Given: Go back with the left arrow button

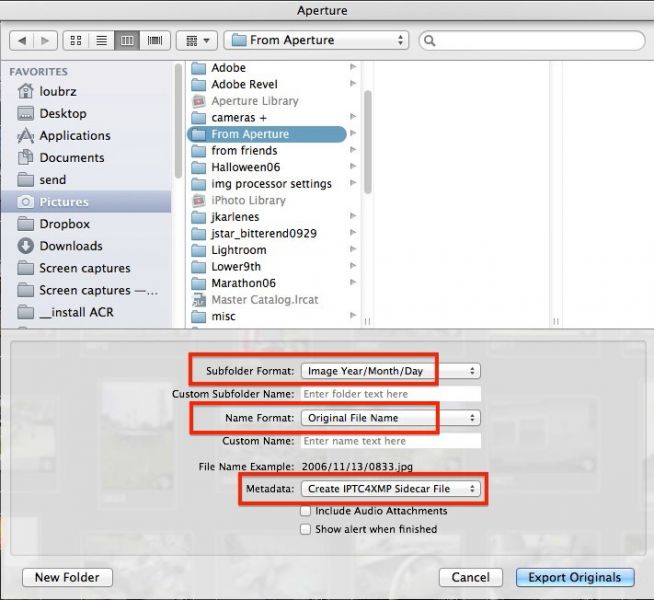Looking at the screenshot, I should [22, 40].
